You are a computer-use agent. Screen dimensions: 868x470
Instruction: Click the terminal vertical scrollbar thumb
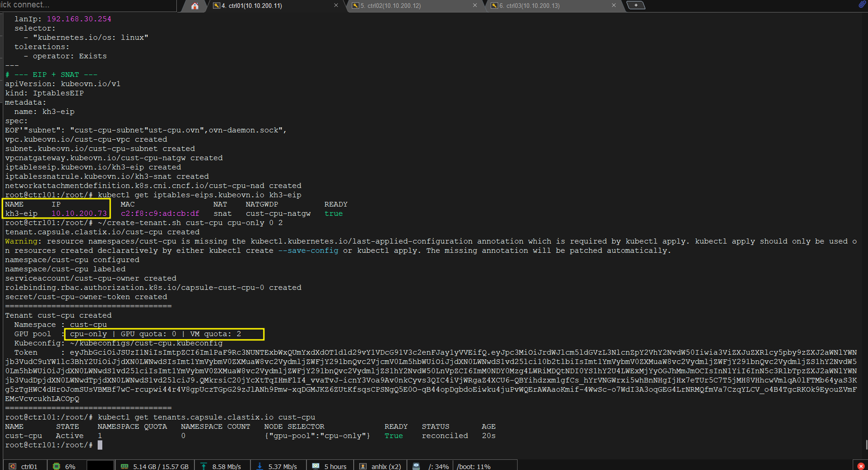[x=866, y=444]
